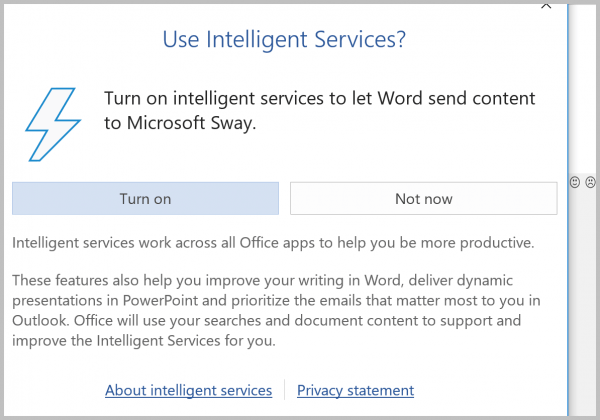The image size is (600, 420).
Task: Click the blue lightning bolt icon
Action: tap(53, 124)
